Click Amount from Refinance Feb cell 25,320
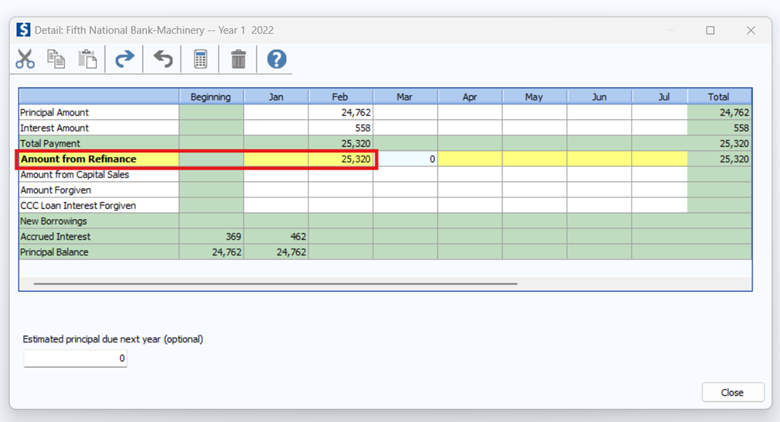The height and width of the screenshot is (422, 780). 341,159
